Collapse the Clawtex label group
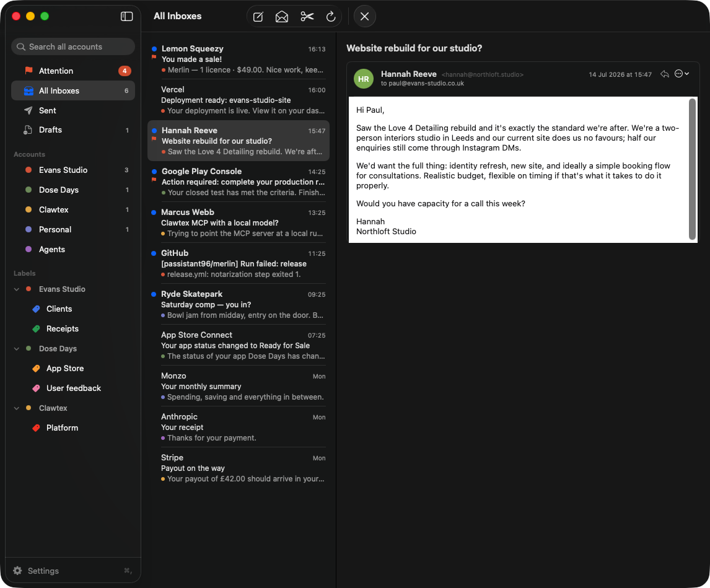 (x=17, y=408)
